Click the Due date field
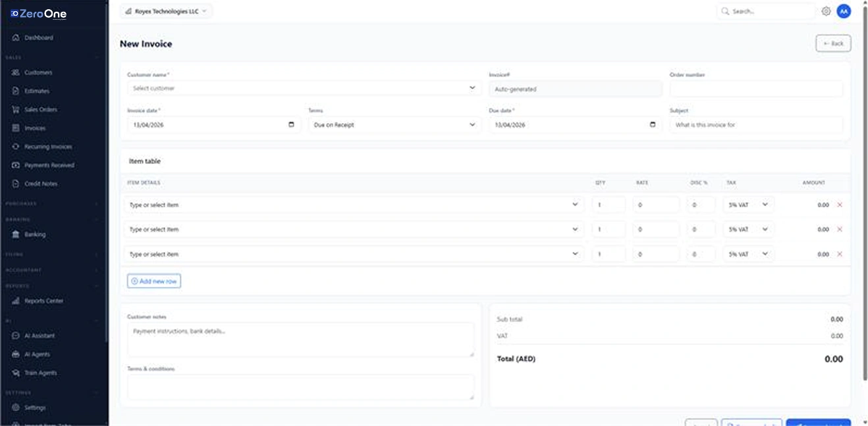 tap(575, 124)
